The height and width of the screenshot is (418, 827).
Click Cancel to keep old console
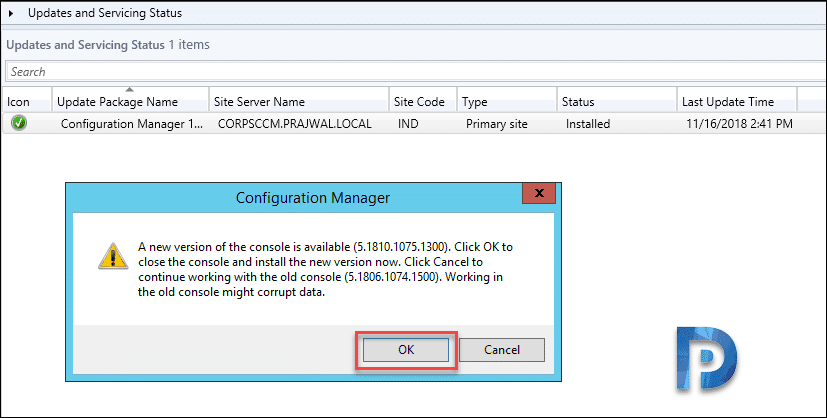[x=502, y=349]
